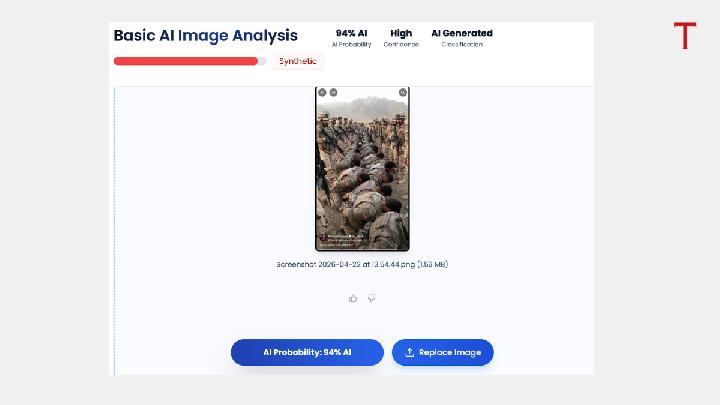Click the second round icon at image top-left
The image size is (720, 405).
click(332, 92)
